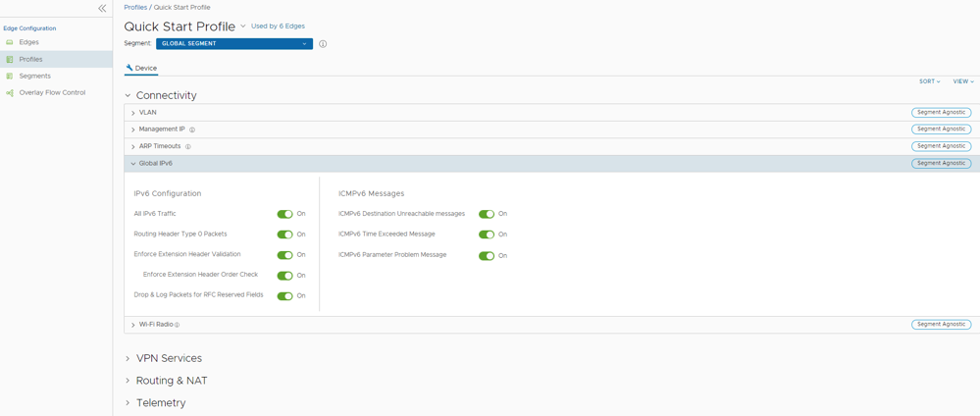The image size is (980, 416).
Task: Collapse the left sidebar with double-chevron icon
Action: 102,8
